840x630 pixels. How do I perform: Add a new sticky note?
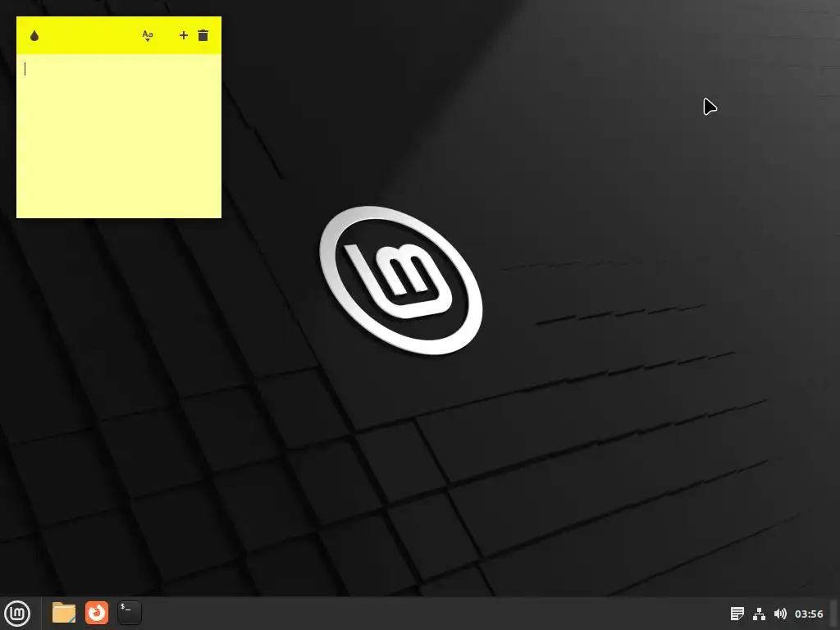click(x=183, y=35)
